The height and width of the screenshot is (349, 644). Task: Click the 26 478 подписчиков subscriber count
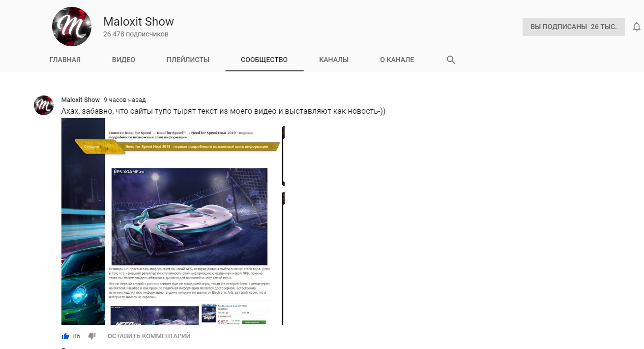click(136, 34)
